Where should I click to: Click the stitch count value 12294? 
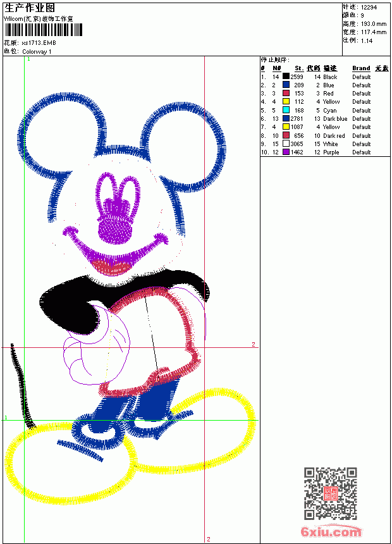[x=369, y=8]
